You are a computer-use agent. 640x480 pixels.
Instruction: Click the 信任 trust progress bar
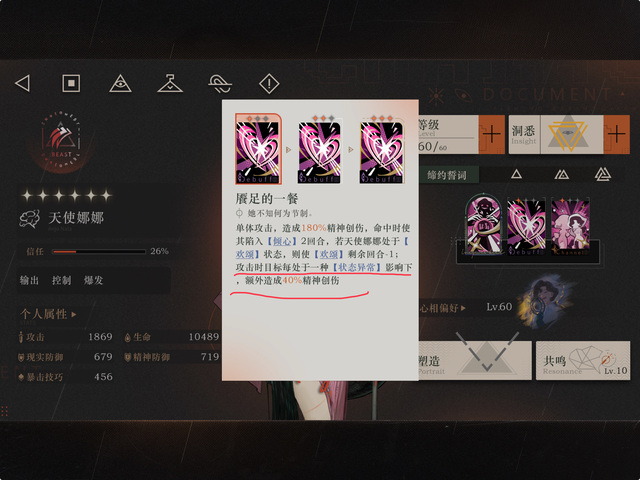pos(99,251)
